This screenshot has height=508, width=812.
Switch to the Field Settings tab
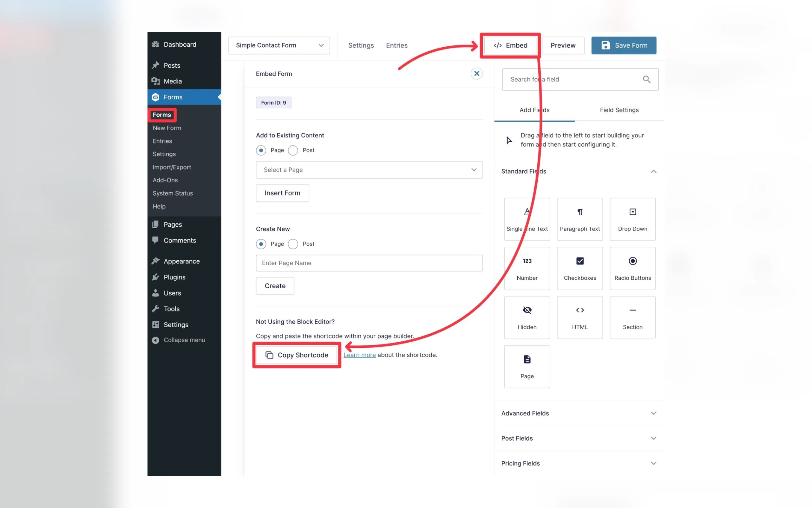click(x=619, y=110)
